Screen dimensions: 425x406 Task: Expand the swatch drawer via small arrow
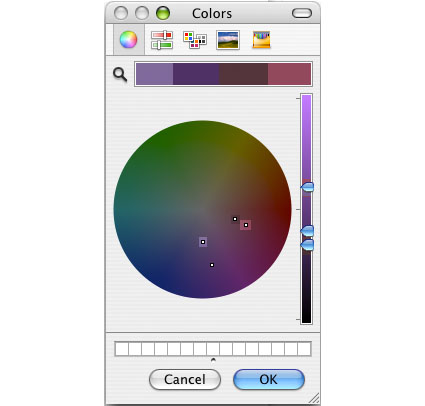tap(213, 360)
